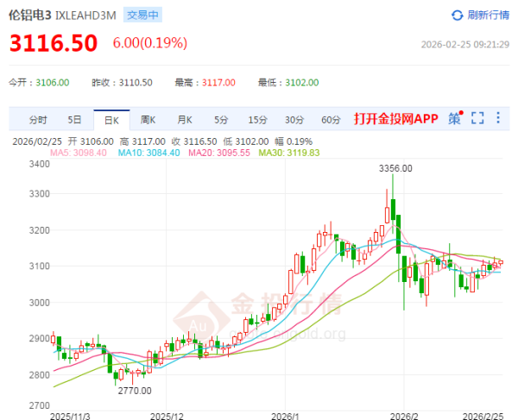
Task: Select the 月K tab
Action: point(185,120)
